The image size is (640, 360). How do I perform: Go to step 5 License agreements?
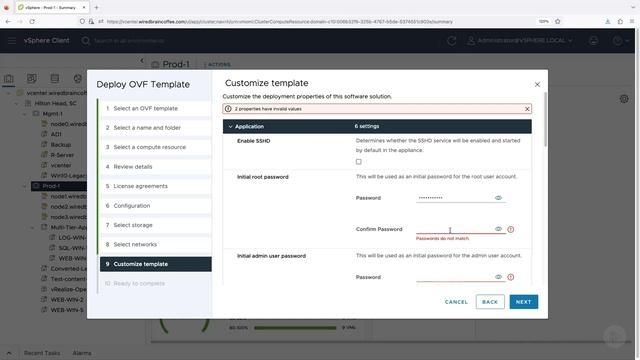tap(156, 186)
